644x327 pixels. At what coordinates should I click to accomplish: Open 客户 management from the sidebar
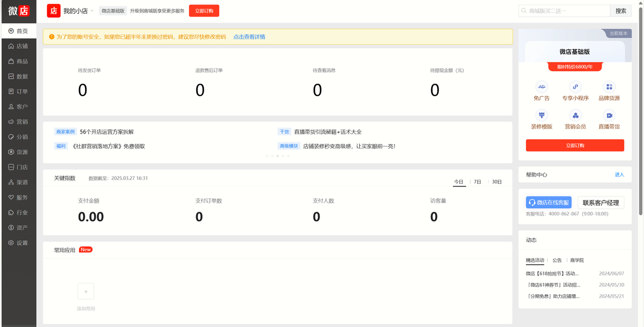pos(18,106)
